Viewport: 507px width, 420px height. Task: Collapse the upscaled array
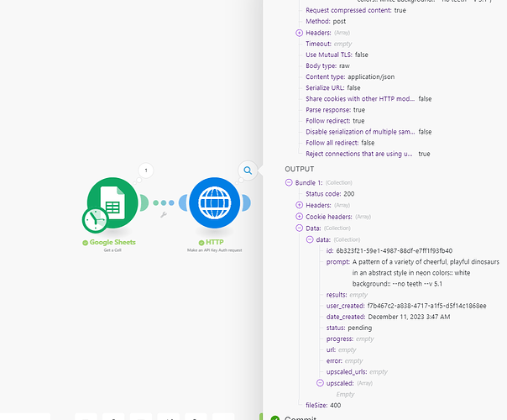point(320,383)
